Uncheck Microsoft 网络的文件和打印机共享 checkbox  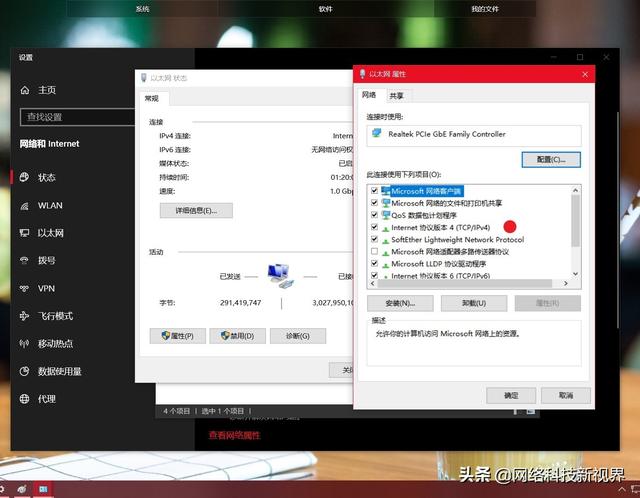[374, 202]
